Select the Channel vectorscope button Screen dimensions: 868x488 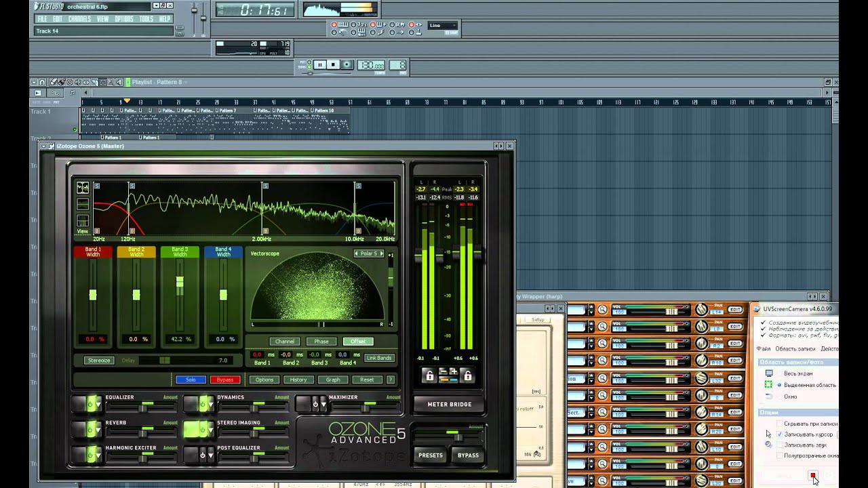285,342
